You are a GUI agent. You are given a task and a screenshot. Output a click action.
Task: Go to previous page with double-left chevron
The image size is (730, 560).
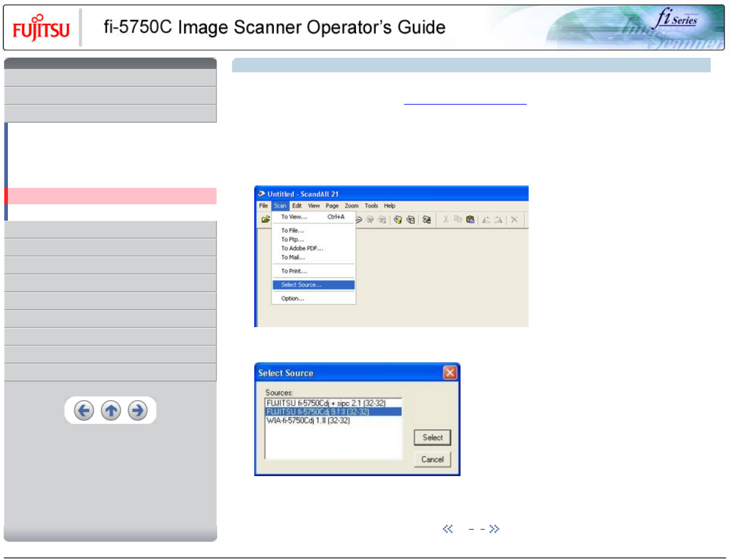448,529
